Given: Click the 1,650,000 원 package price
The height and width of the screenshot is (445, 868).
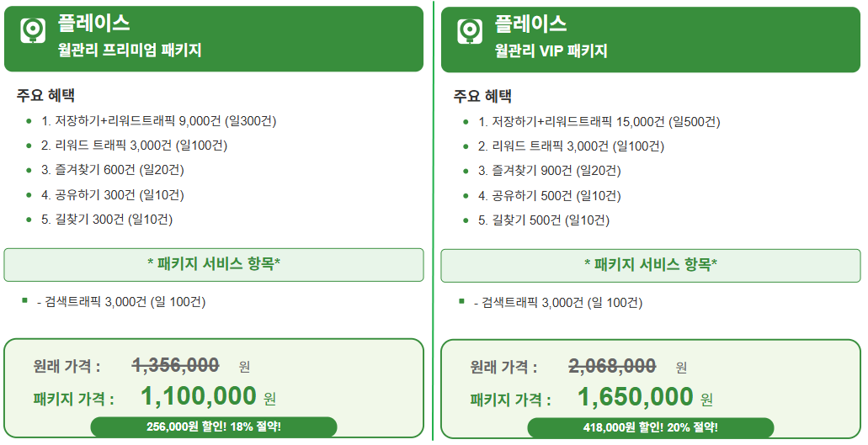Looking at the screenshot, I should coord(645,397).
